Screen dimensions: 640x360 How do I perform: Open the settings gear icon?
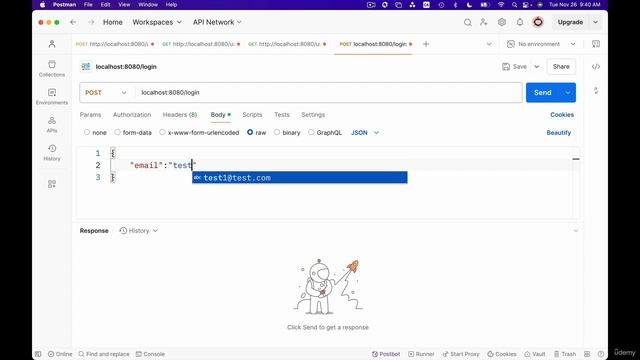pos(502,22)
